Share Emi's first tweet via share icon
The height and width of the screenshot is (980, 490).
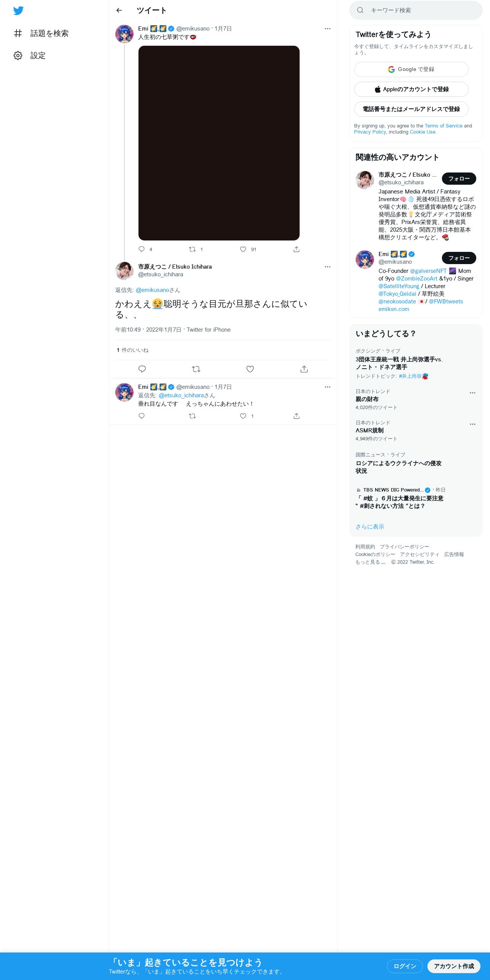click(x=297, y=249)
